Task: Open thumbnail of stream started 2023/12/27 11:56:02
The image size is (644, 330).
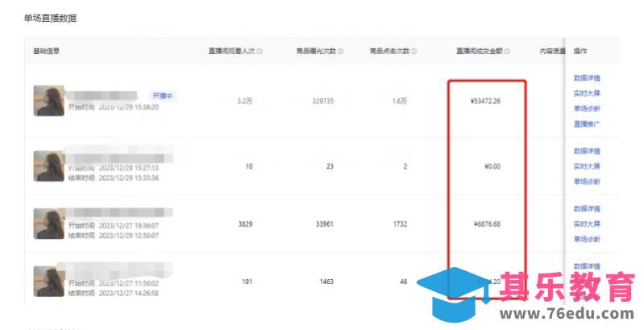Action: tap(48, 281)
